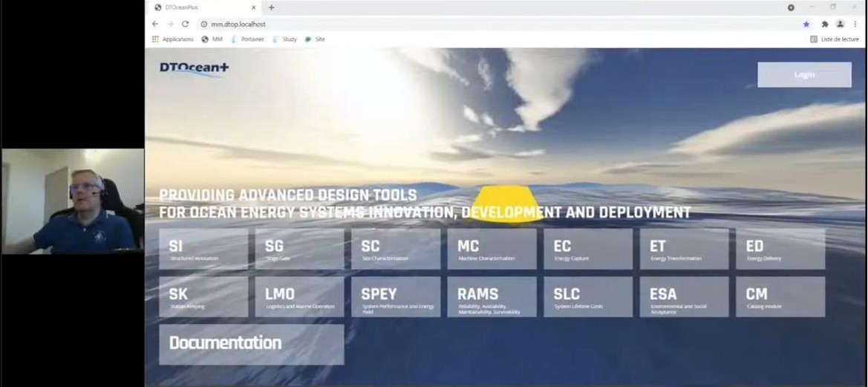This screenshot has height=387, width=868.
Task: Open the EC Energy Capture tile
Action: (x=587, y=249)
